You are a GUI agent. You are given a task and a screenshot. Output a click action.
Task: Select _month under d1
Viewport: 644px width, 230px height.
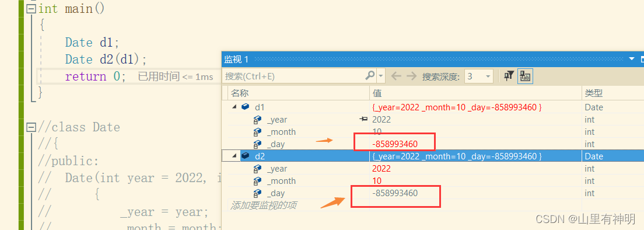(x=281, y=132)
